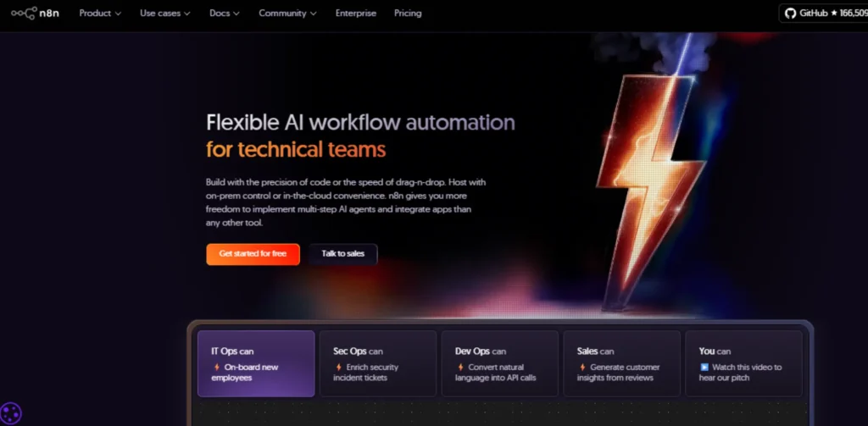
Task: Click the Get started for free button
Action: [x=253, y=254]
